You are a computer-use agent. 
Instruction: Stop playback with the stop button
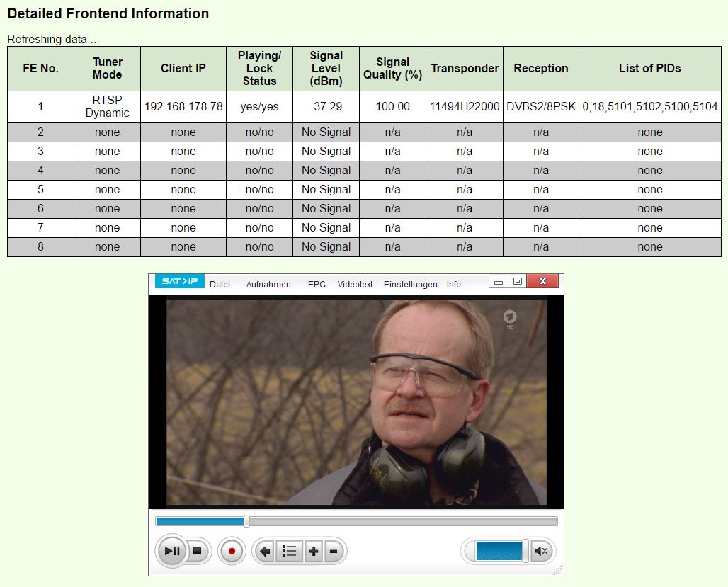coord(198,551)
